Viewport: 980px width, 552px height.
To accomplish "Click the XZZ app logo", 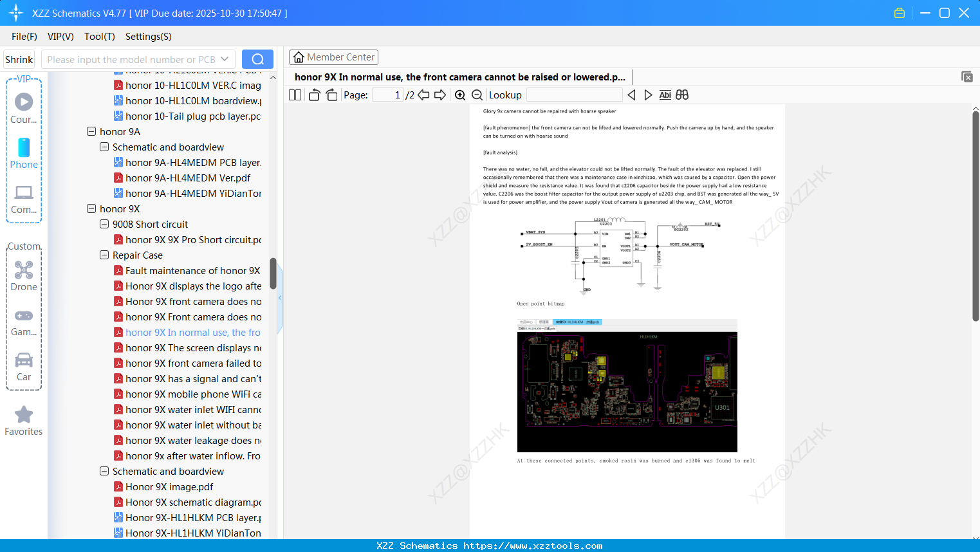I will coord(16,13).
